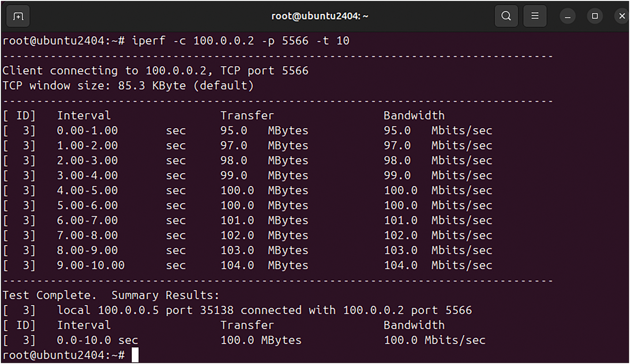The width and height of the screenshot is (630, 364).
Task: Click the summary 0.0-10.0 sec interval
Action: click(97, 340)
